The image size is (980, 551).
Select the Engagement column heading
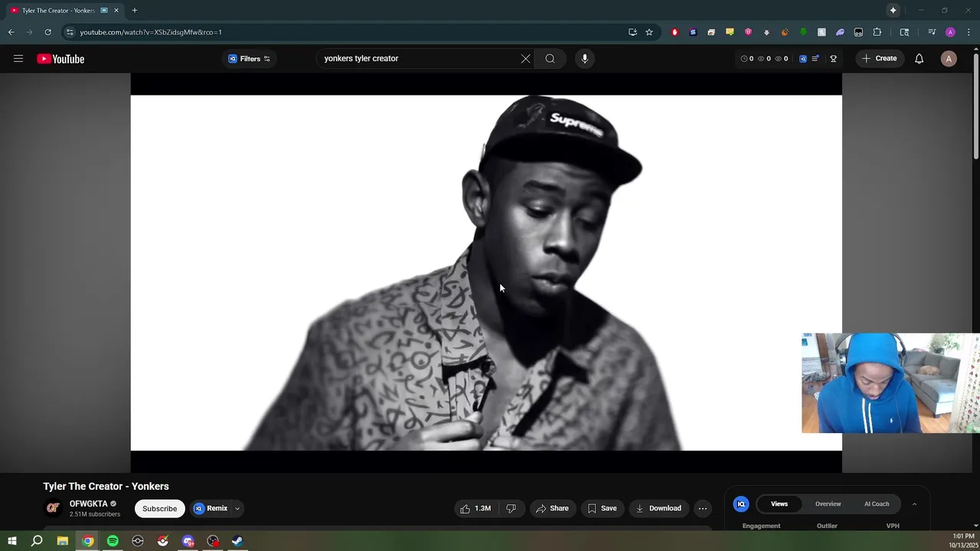point(761,526)
